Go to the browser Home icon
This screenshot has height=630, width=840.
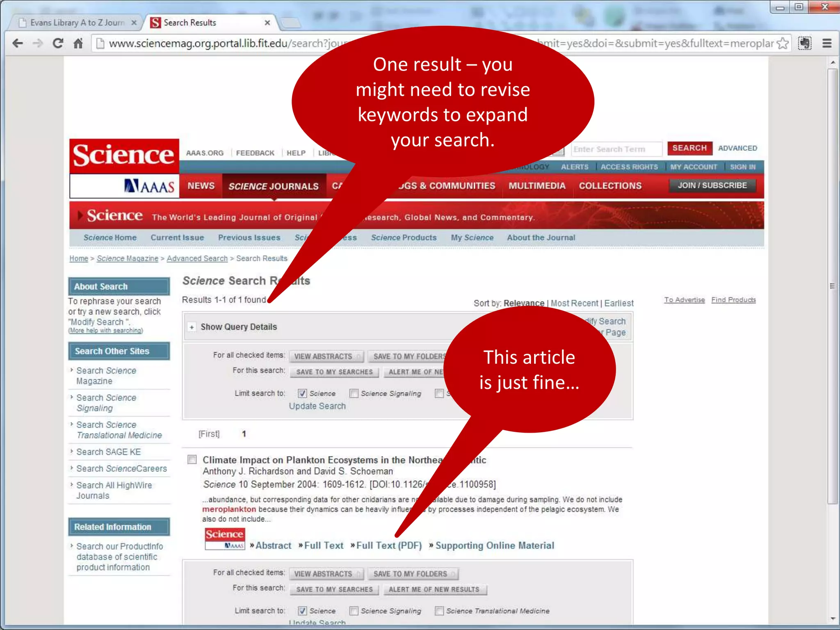78,43
